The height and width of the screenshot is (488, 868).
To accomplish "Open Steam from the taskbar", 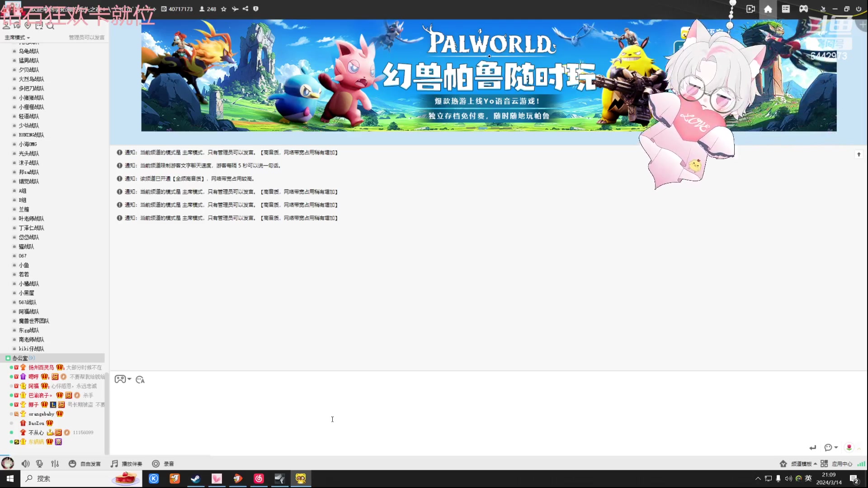I will click(195, 479).
